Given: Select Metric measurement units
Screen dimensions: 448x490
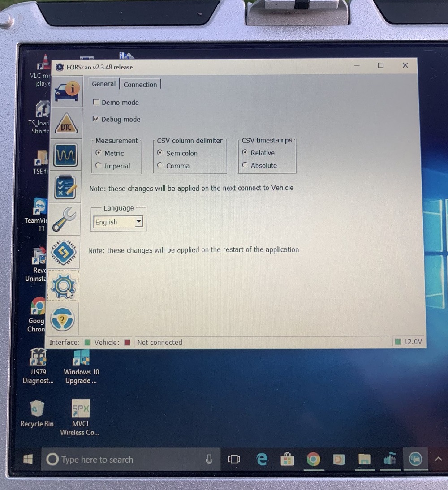Looking at the screenshot, I should click(99, 152).
